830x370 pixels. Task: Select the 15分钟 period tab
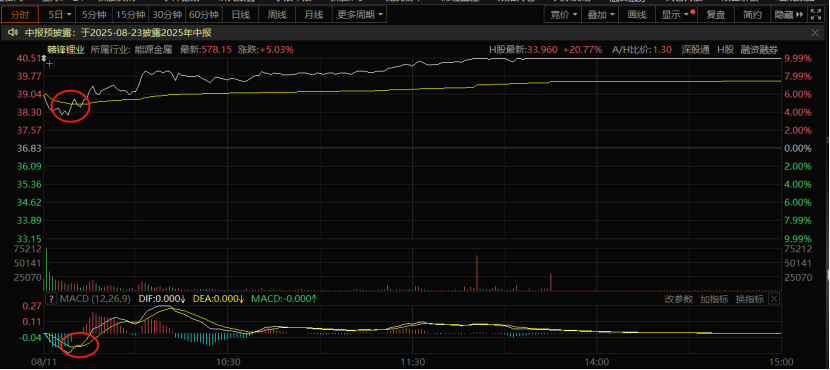pyautogui.click(x=130, y=15)
